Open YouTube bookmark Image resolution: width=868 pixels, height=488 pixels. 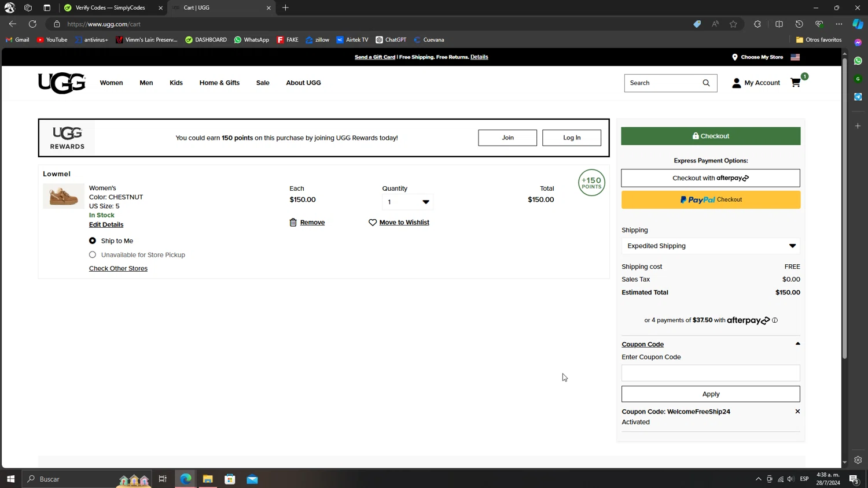pos(52,40)
